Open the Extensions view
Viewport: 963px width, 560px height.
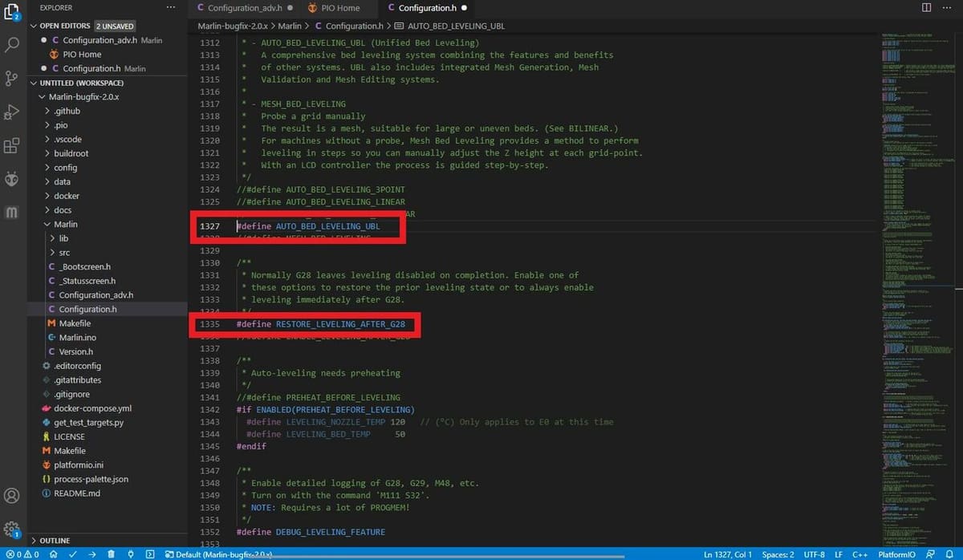12,146
